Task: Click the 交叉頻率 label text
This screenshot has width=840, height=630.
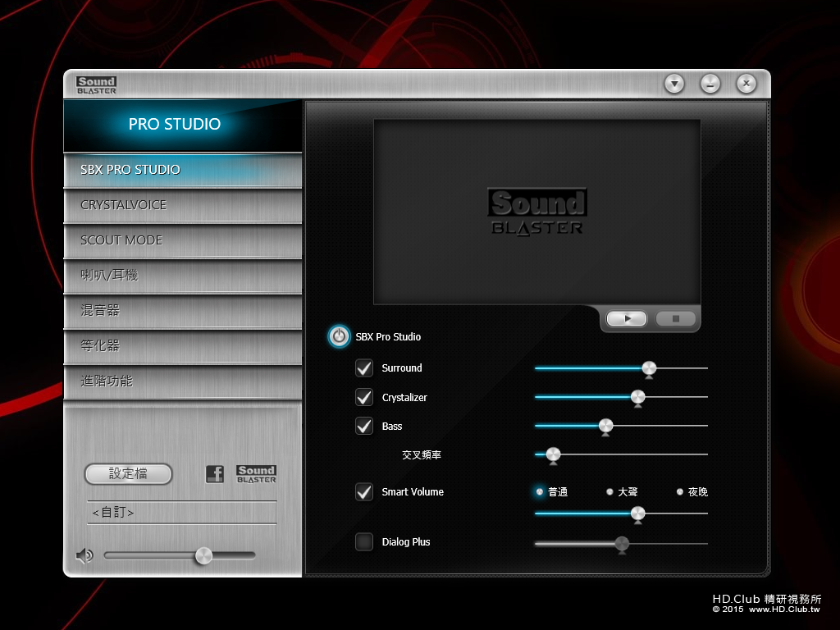Action: [422, 454]
